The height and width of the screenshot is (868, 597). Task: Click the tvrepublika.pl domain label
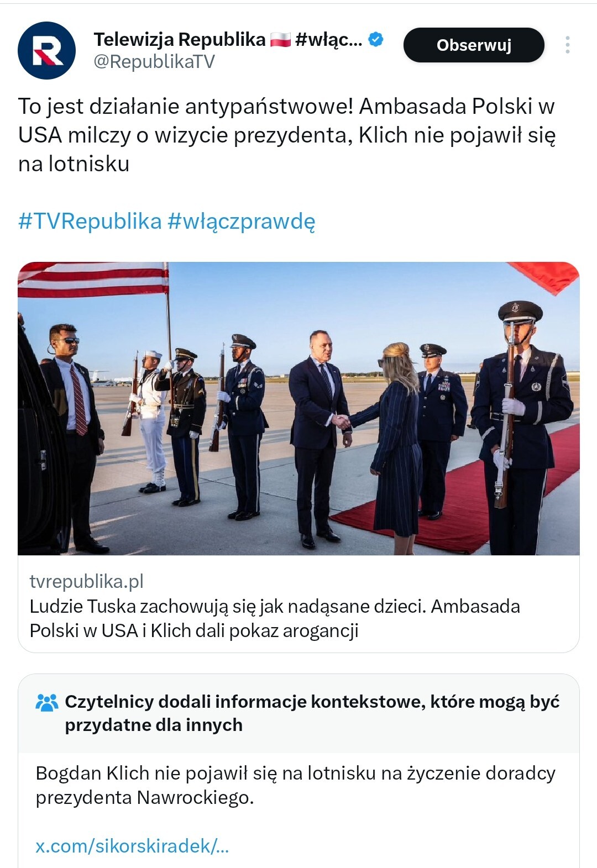[x=86, y=581]
